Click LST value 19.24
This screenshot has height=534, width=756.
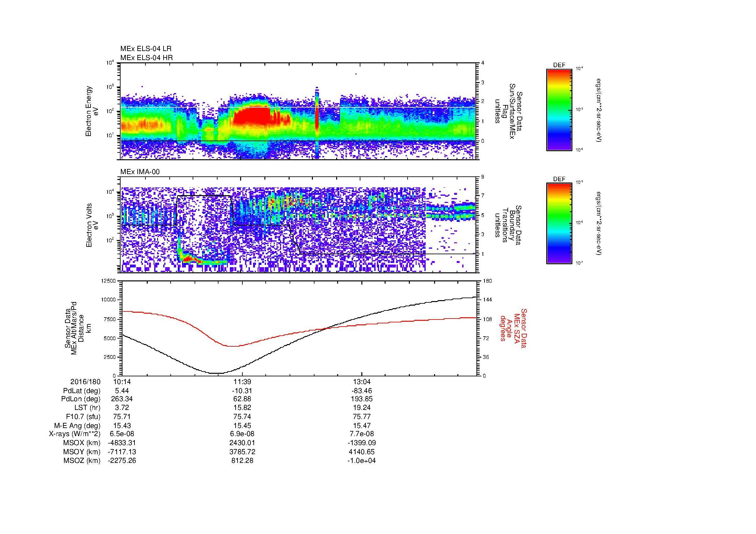362,408
